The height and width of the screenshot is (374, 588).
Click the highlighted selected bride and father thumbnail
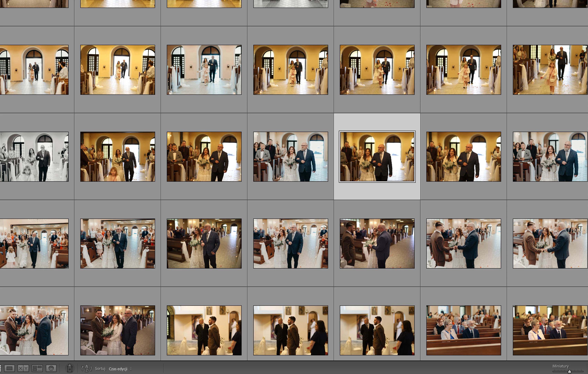pyautogui.click(x=377, y=157)
